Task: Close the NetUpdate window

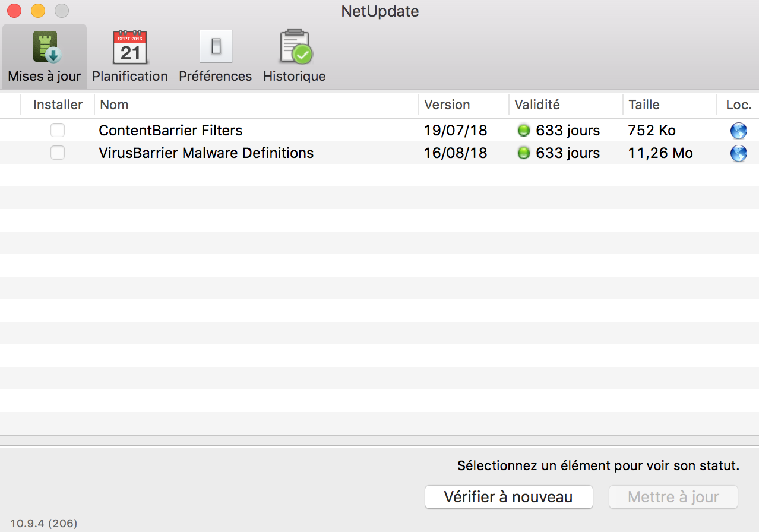Action: point(14,11)
